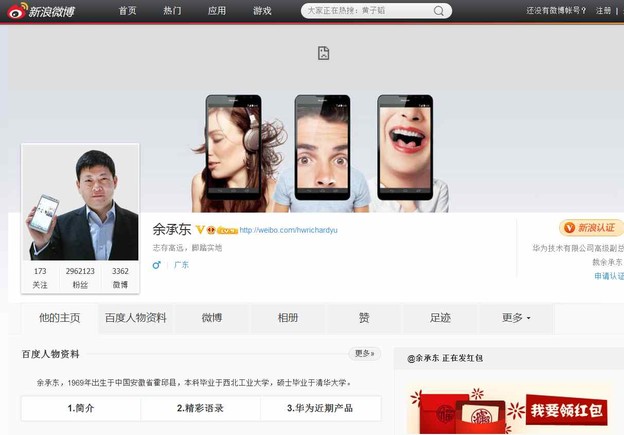
Task: Click the banner phone with headphone woman
Action: (x=234, y=147)
